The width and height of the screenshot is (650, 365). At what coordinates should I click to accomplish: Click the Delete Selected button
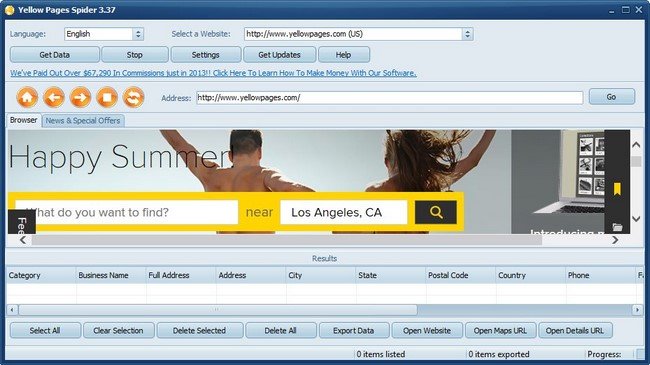tap(200, 331)
